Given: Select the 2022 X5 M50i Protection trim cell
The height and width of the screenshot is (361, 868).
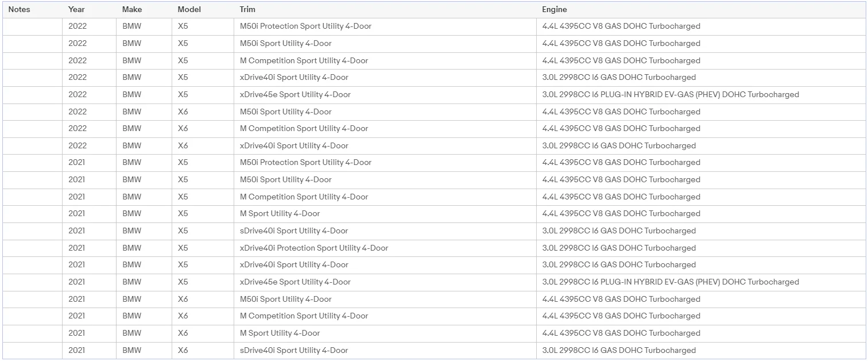Looking at the screenshot, I should coord(385,26).
